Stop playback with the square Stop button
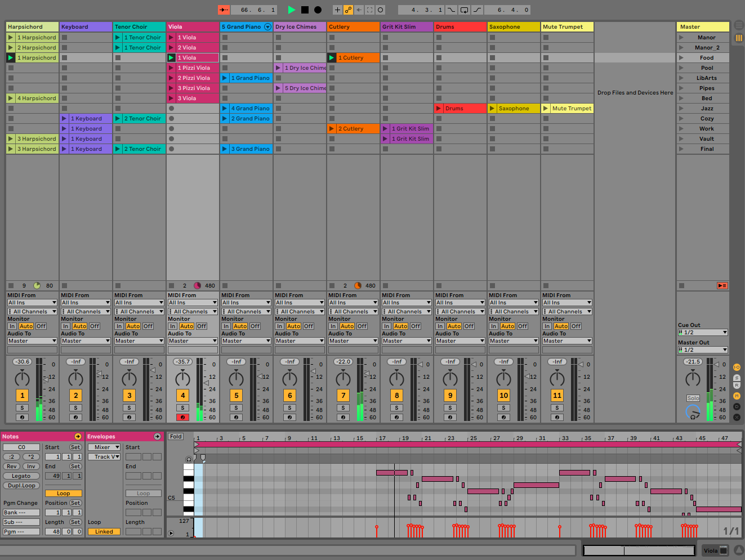Viewport: 745px width, 560px height. tap(305, 10)
